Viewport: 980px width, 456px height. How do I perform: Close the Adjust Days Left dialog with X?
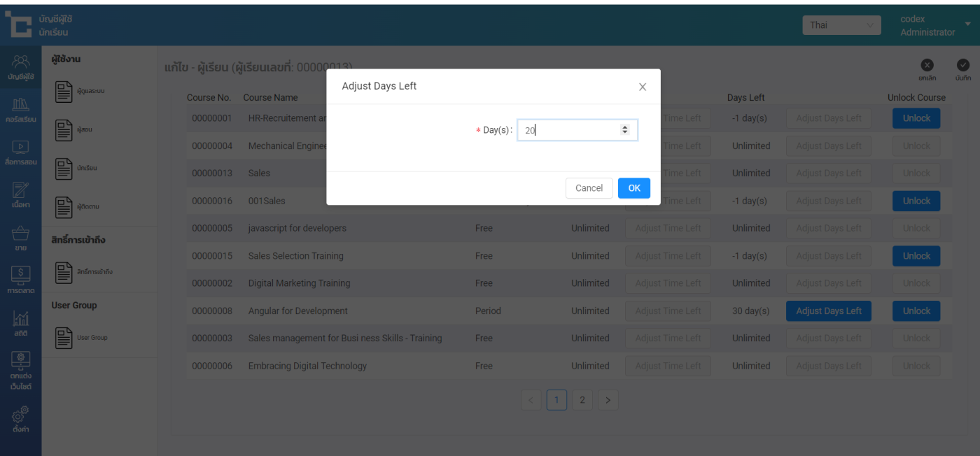643,87
